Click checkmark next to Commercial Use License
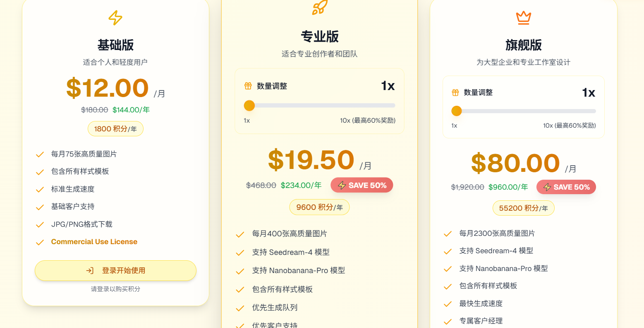644x328 pixels. pyautogui.click(x=39, y=242)
